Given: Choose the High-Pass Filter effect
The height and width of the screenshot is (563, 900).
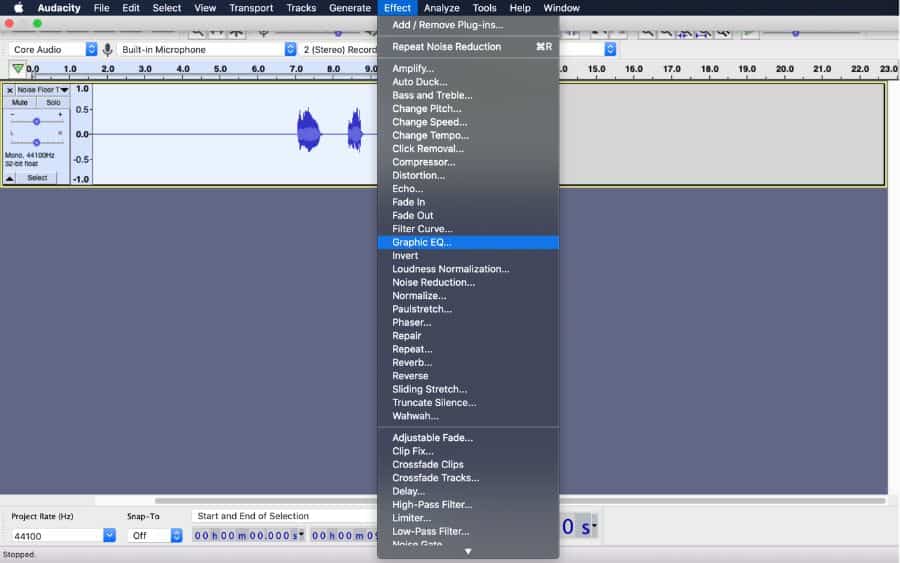Looking at the screenshot, I should [468, 504].
